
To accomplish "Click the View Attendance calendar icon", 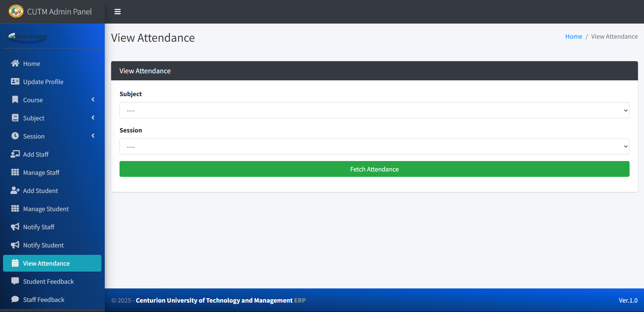I will 15,263.
